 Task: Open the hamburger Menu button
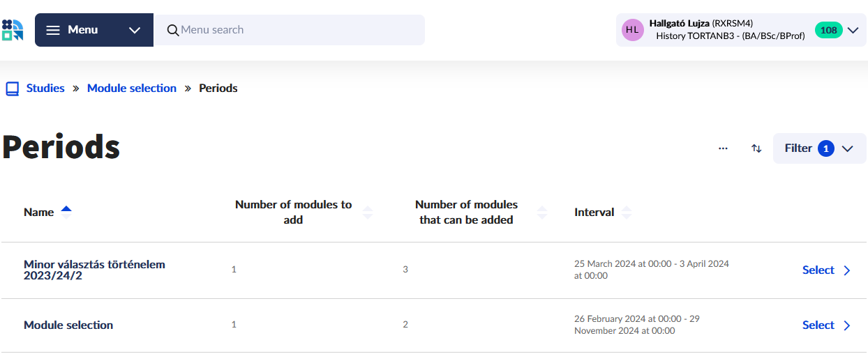click(x=72, y=30)
